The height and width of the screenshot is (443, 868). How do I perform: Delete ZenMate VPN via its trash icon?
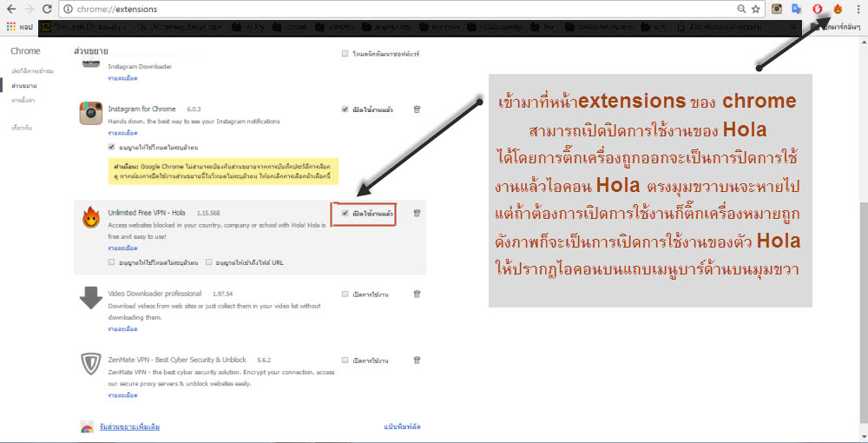tap(417, 360)
